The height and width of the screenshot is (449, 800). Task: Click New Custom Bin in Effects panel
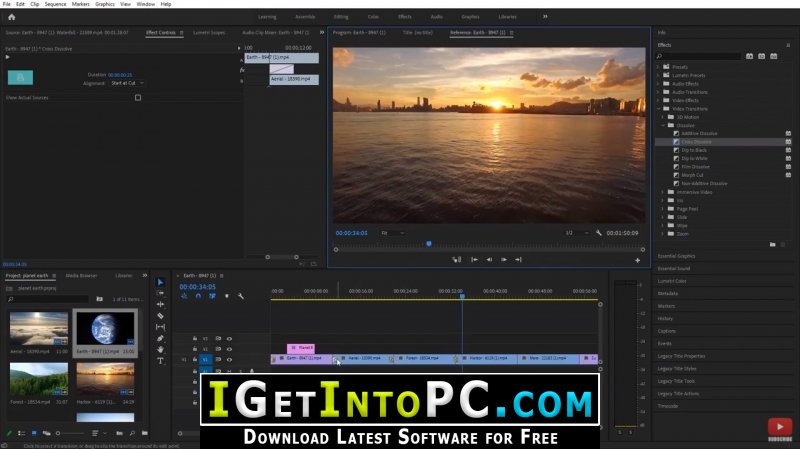coord(772,244)
